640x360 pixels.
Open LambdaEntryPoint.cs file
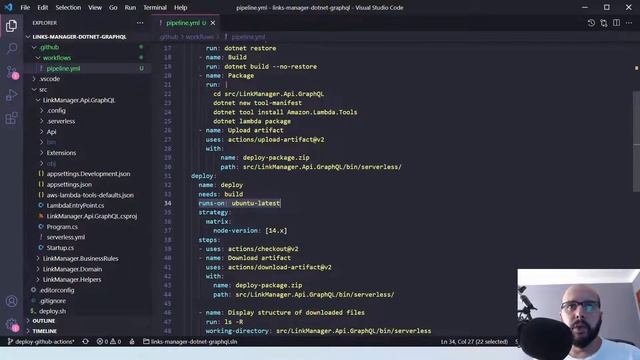tap(75, 205)
